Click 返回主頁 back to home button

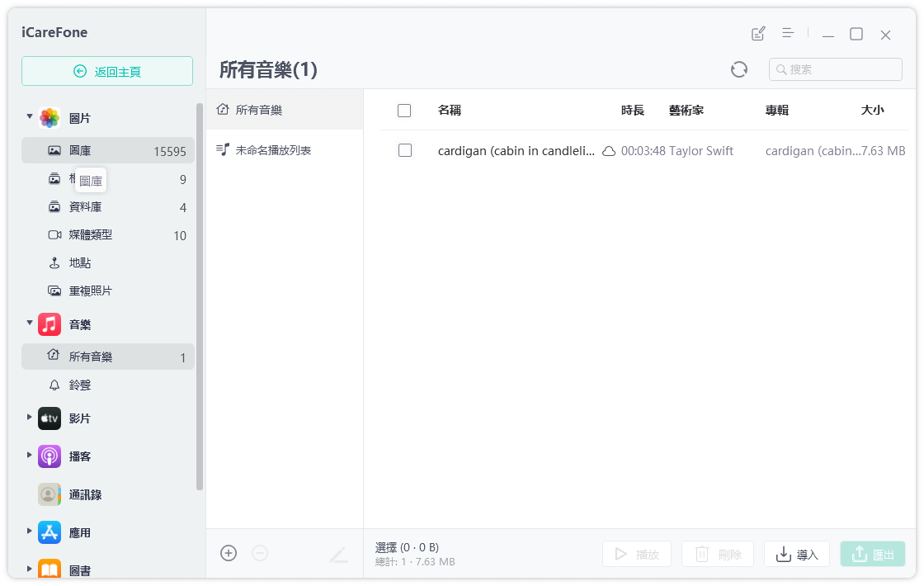coord(107,71)
